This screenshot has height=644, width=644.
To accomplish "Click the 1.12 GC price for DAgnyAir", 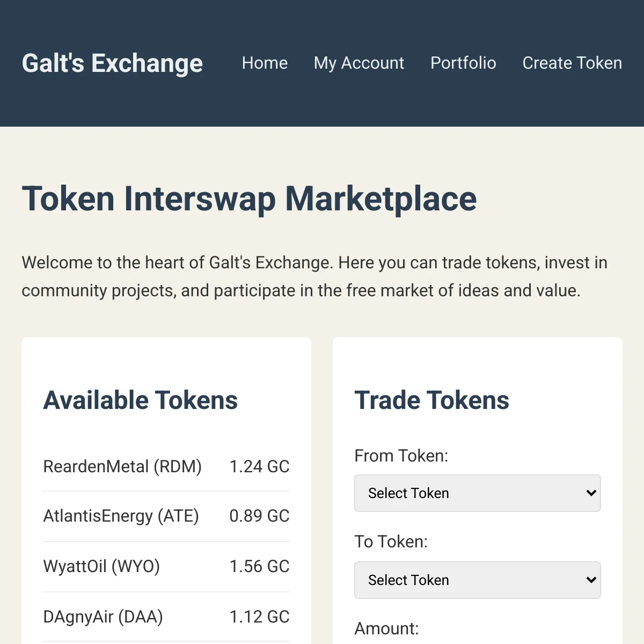I will coord(259,616).
